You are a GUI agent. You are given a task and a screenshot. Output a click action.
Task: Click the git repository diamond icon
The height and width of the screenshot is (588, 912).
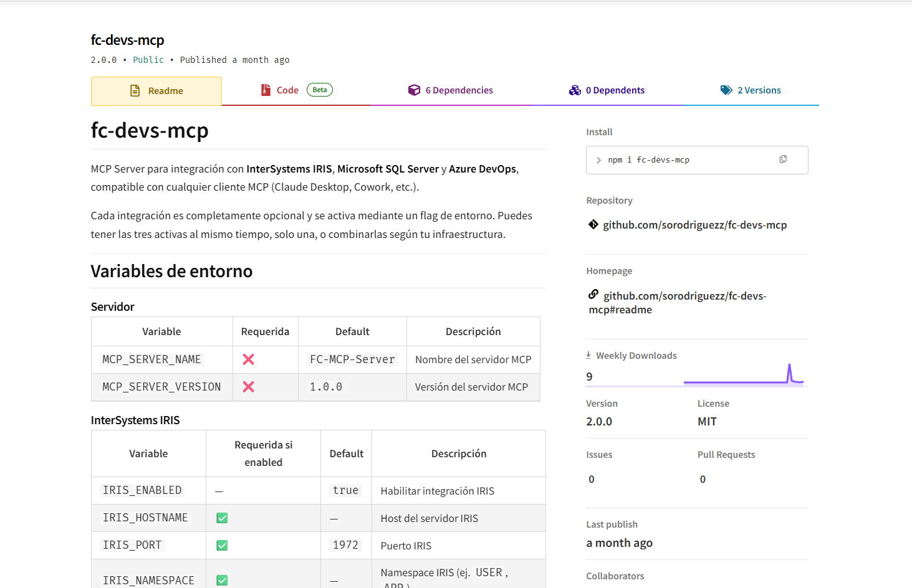point(593,224)
